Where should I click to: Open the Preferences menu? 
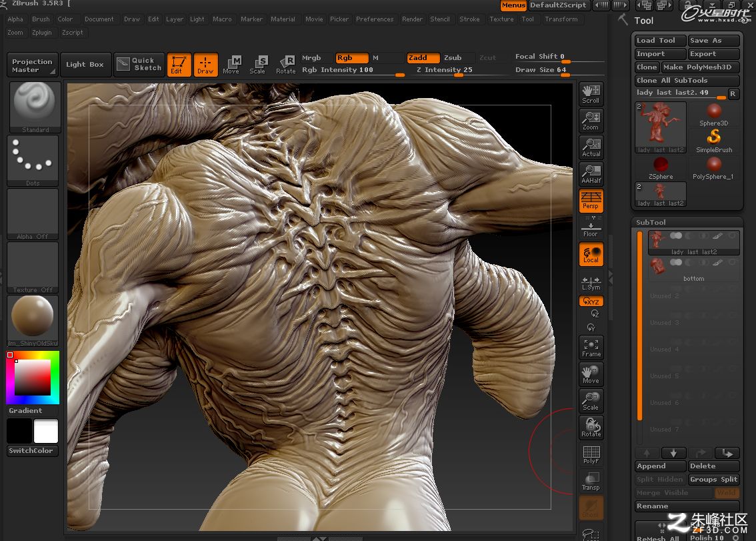pyautogui.click(x=375, y=19)
